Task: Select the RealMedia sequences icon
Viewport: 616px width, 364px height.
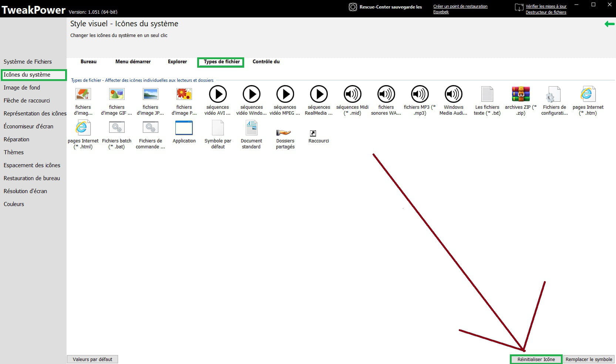Action: point(319,94)
